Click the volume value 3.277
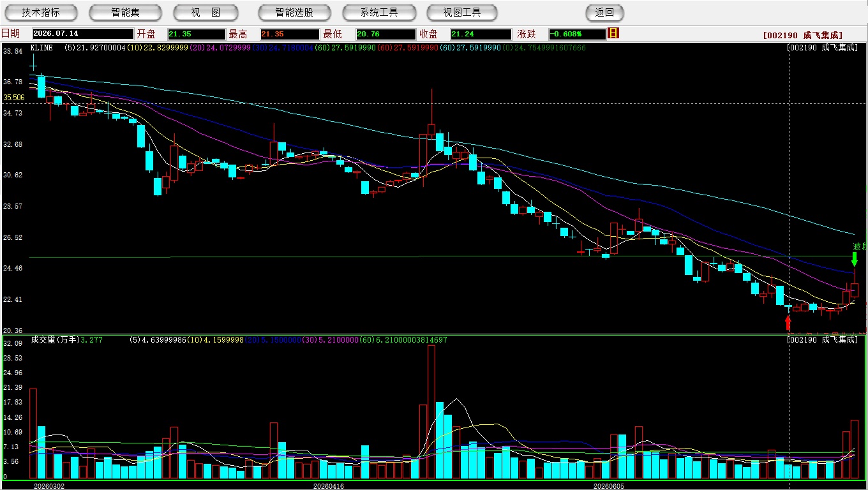The width and height of the screenshot is (868, 490). [x=92, y=340]
